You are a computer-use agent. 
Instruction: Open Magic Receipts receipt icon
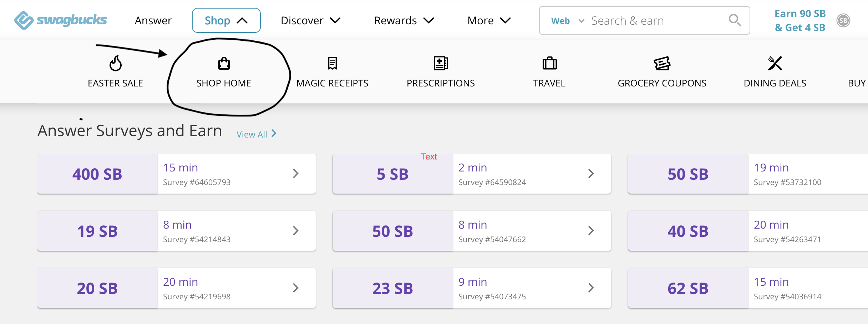coord(332,64)
